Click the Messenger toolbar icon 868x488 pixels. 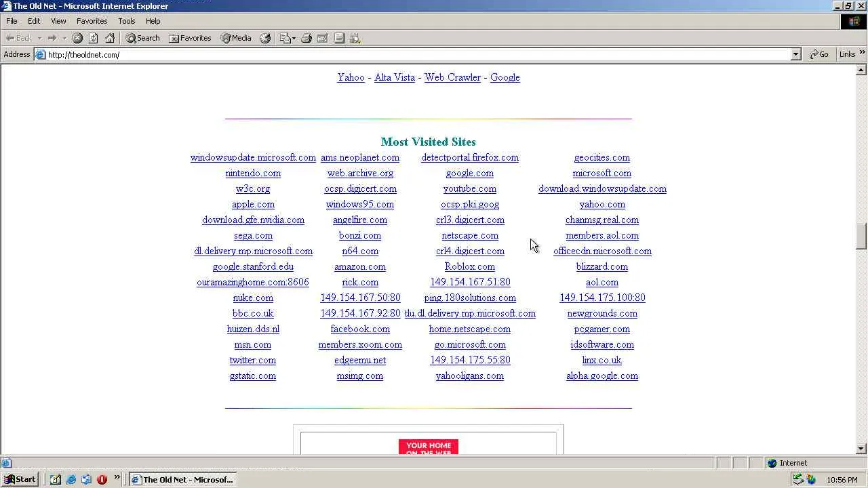click(355, 38)
